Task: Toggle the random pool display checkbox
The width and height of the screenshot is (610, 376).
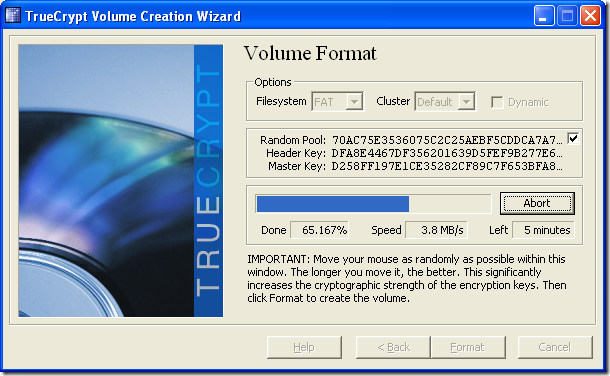Action: click(573, 138)
